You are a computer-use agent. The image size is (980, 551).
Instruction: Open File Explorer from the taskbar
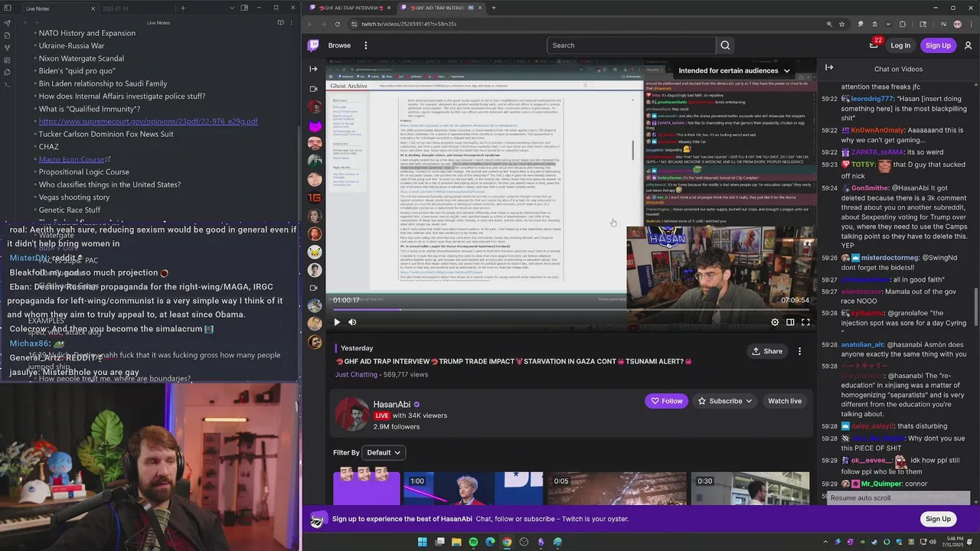tap(456, 542)
